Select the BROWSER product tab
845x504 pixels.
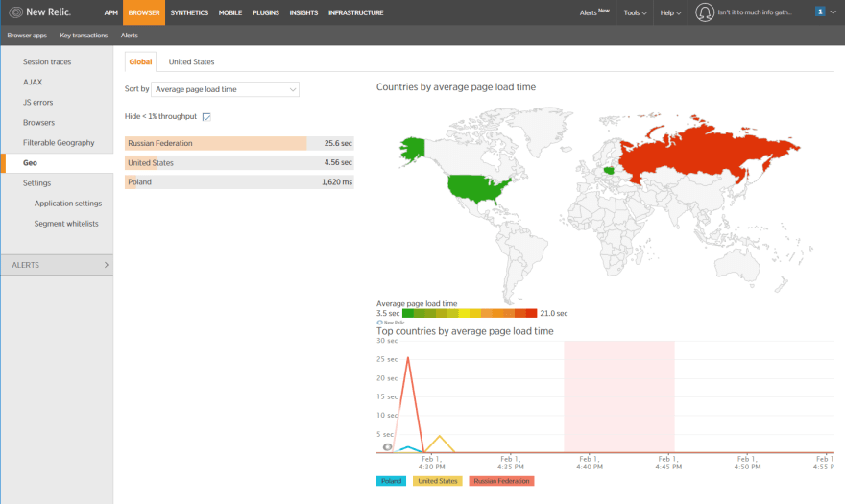click(x=144, y=12)
